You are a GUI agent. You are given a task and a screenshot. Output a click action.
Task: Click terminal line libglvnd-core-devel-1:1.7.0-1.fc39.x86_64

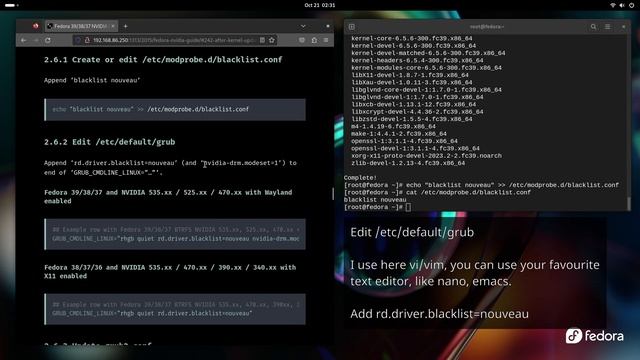click(x=427, y=90)
